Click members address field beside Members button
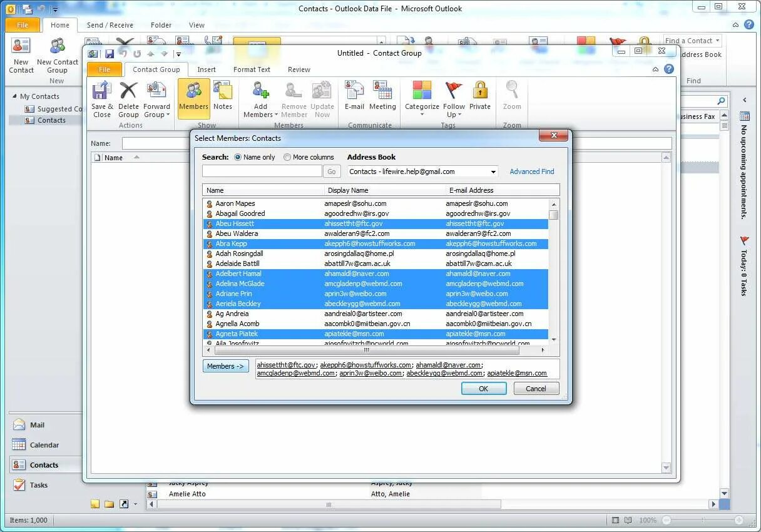761x532 pixels. coord(407,369)
